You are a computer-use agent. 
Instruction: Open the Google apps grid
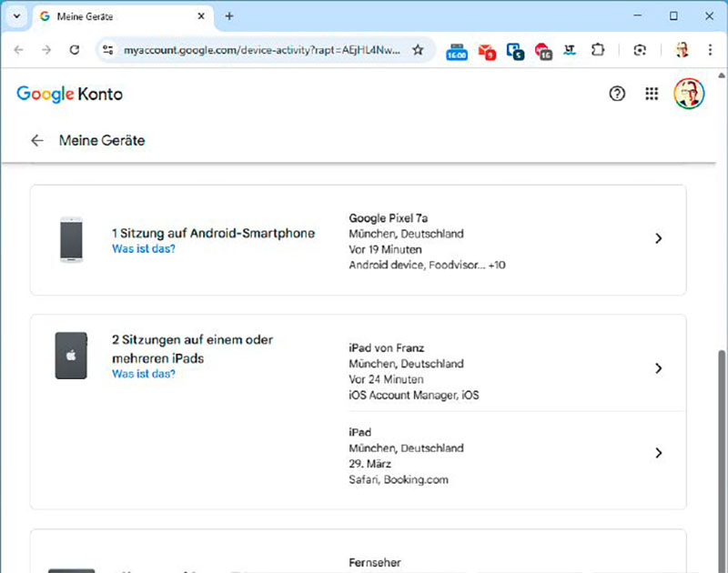point(652,94)
